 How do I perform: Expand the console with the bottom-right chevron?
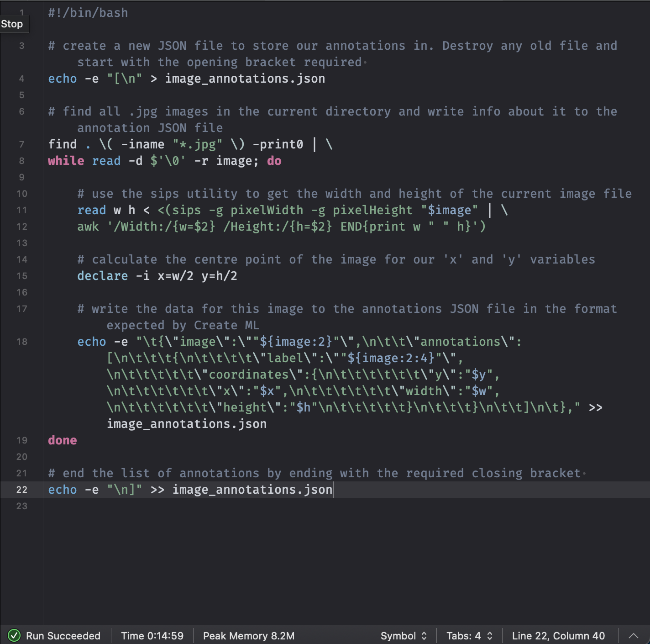click(x=634, y=635)
